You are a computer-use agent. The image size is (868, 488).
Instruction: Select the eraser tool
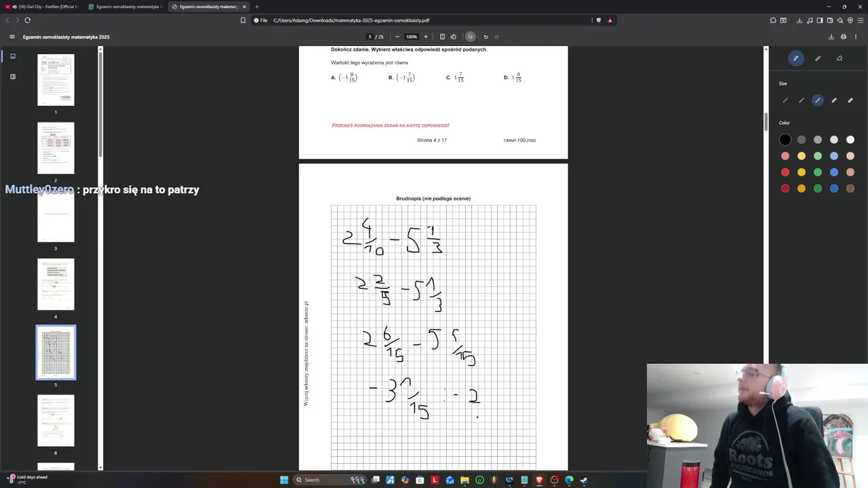click(x=840, y=58)
